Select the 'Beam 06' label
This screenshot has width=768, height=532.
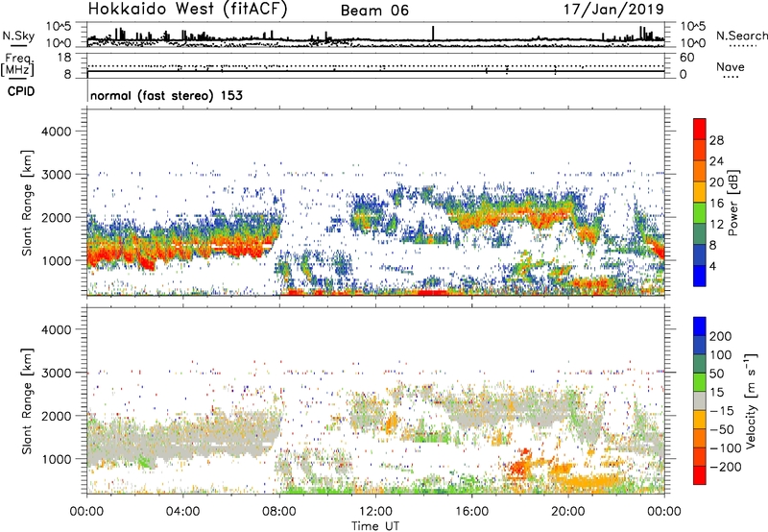374,11
